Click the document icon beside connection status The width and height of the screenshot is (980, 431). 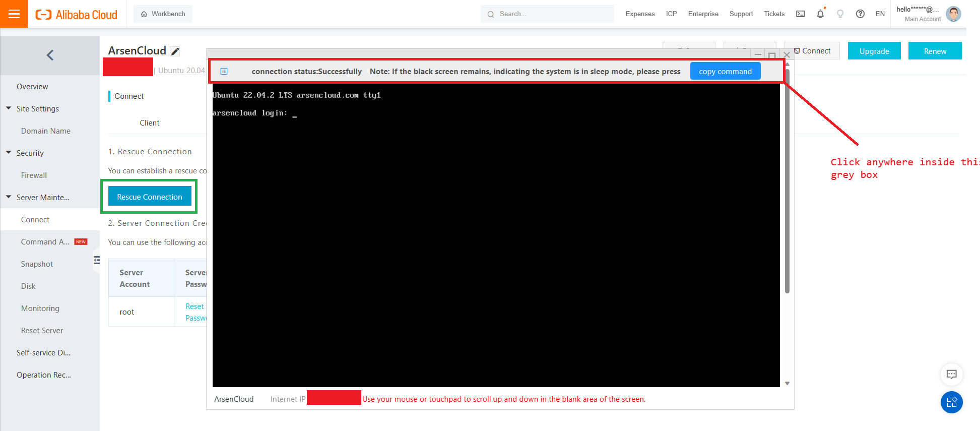[x=224, y=72]
